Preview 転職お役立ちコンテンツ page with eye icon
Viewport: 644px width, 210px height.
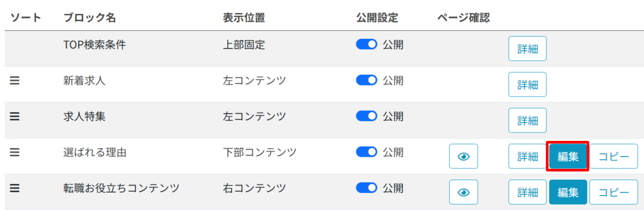coord(463,192)
